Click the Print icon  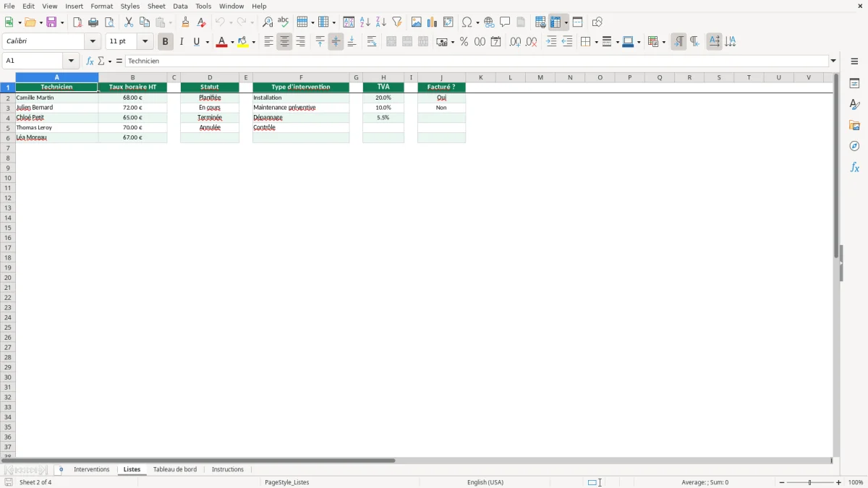click(93, 22)
